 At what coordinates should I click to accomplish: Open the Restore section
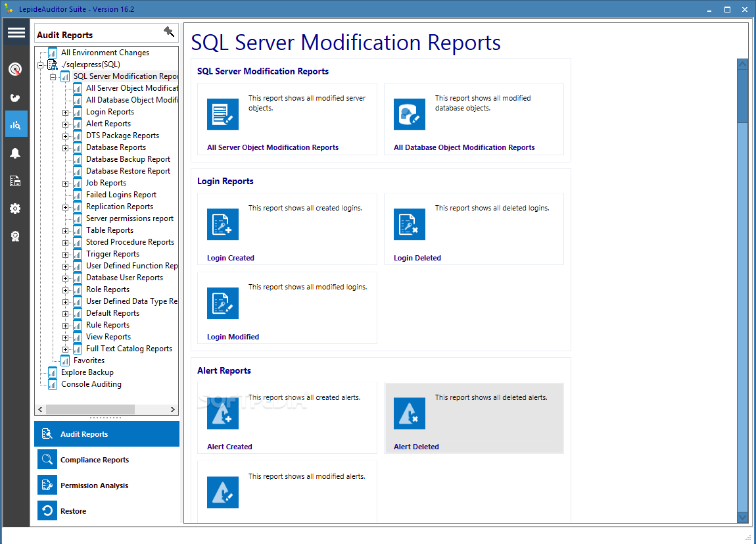click(x=106, y=510)
